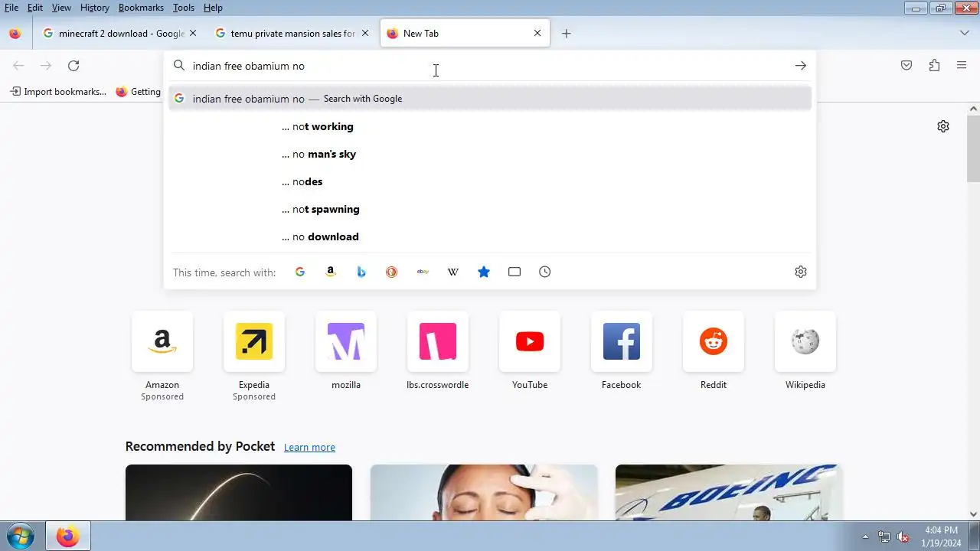Submit the search with the go arrow
Image resolution: width=980 pixels, height=551 pixels.
(x=800, y=66)
